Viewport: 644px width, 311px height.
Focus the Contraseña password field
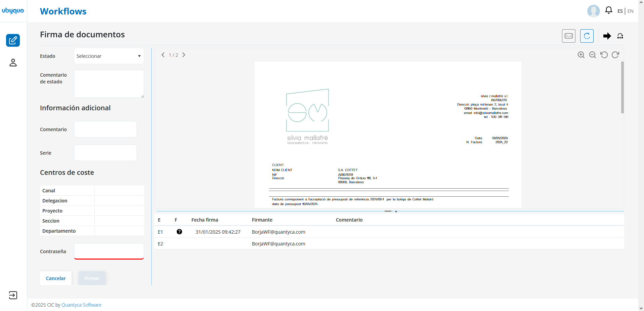109,251
